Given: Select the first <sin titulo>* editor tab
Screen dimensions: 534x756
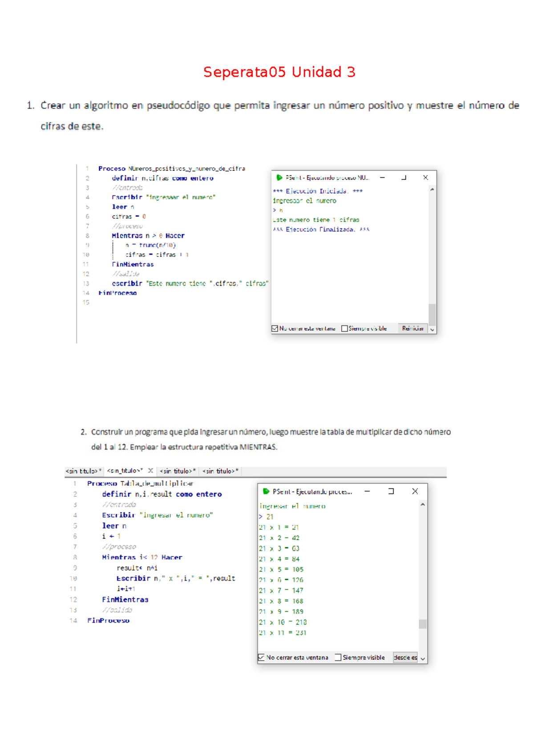Looking at the screenshot, I should tap(83, 471).
